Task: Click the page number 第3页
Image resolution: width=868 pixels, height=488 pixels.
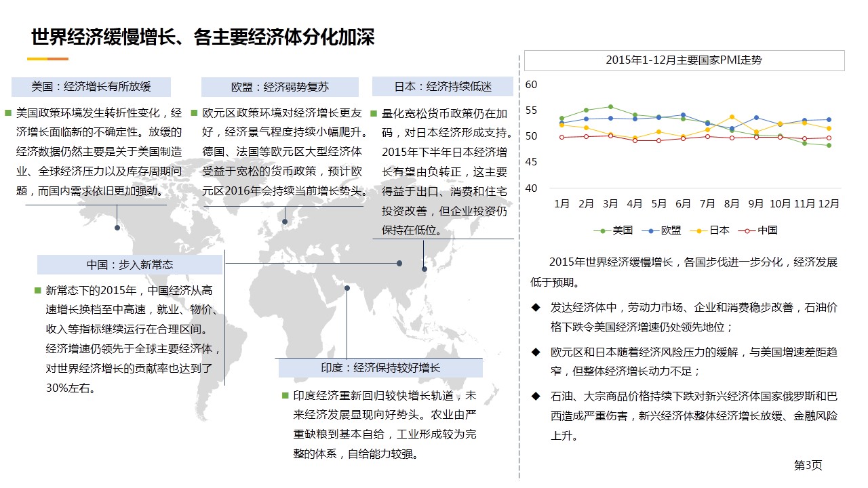Action: [808, 465]
